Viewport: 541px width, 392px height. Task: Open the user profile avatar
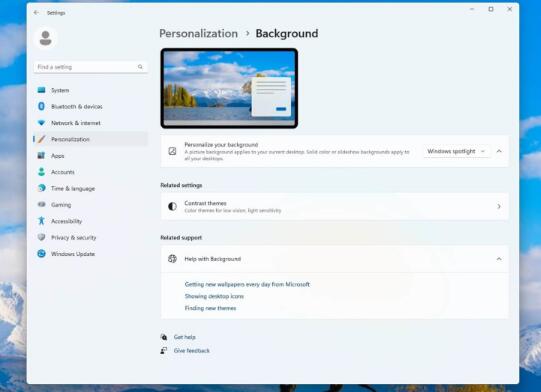pyautogui.click(x=46, y=38)
